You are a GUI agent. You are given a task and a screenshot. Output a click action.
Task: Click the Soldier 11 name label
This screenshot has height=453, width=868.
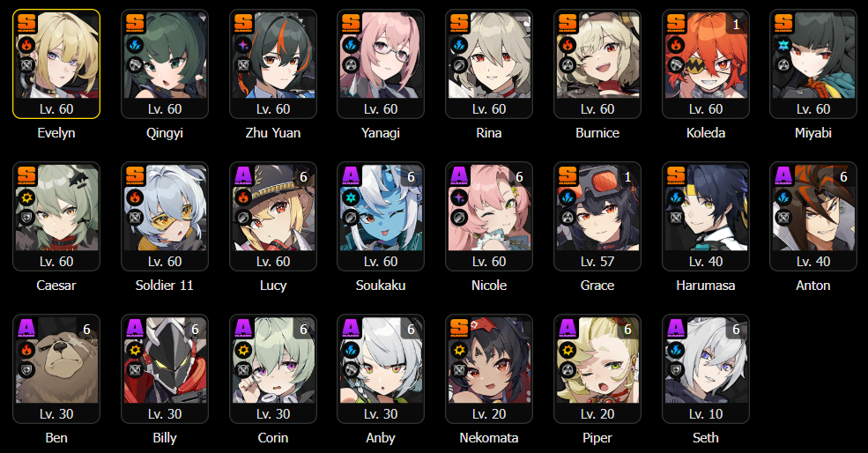pos(165,286)
